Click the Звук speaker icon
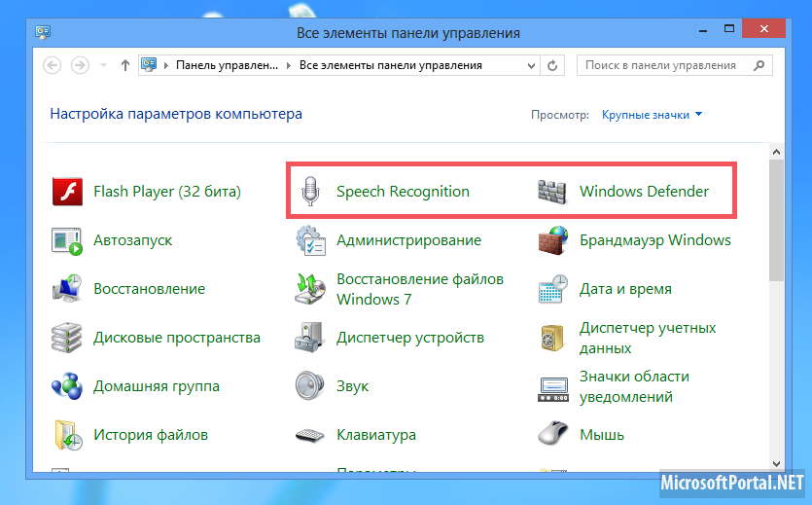Image resolution: width=812 pixels, height=505 pixels. coord(309,386)
